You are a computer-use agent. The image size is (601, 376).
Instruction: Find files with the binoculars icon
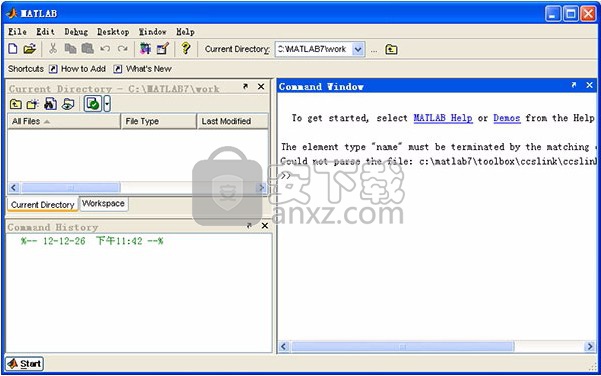(x=50, y=104)
